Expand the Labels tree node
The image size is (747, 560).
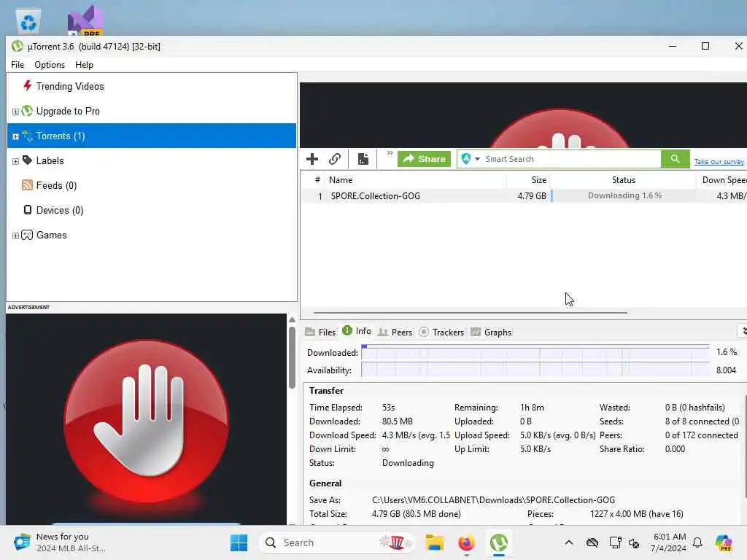click(x=15, y=161)
